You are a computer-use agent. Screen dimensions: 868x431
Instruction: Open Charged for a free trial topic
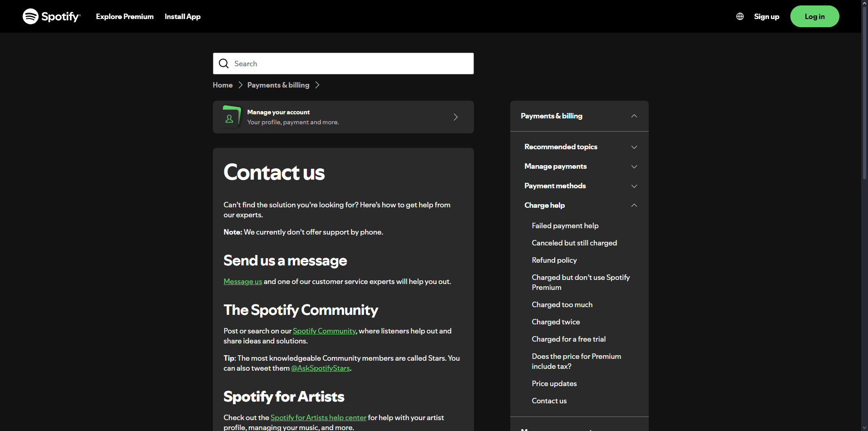569,339
